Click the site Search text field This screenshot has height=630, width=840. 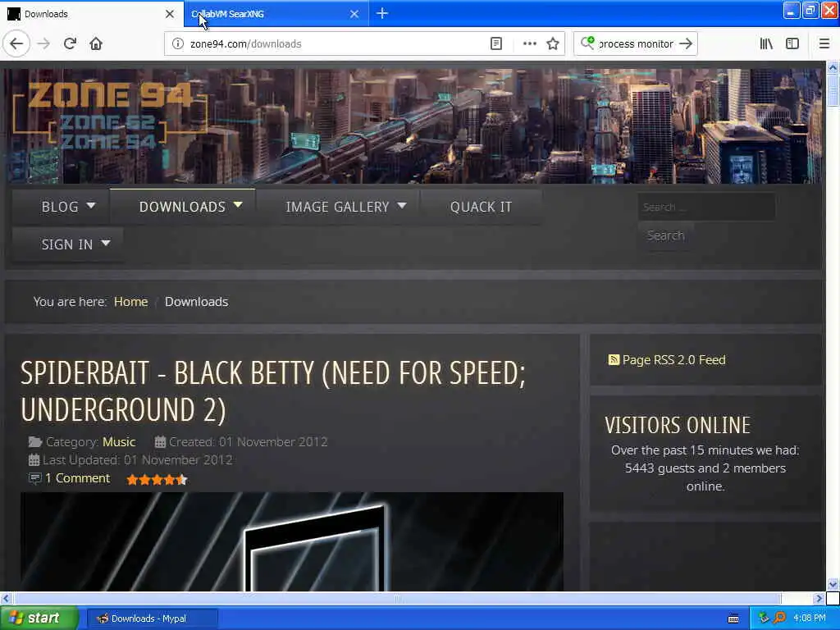(706, 207)
